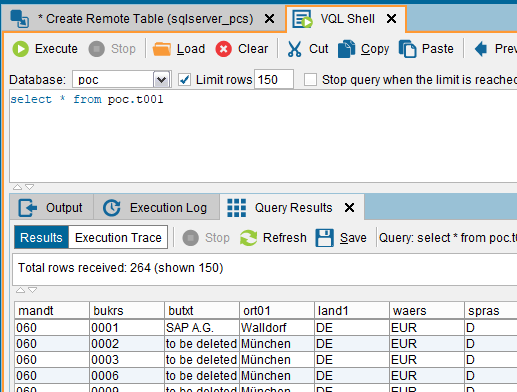The width and height of the screenshot is (517, 392).
Task: Select the cell 'Walldorf'
Action: click(277, 328)
